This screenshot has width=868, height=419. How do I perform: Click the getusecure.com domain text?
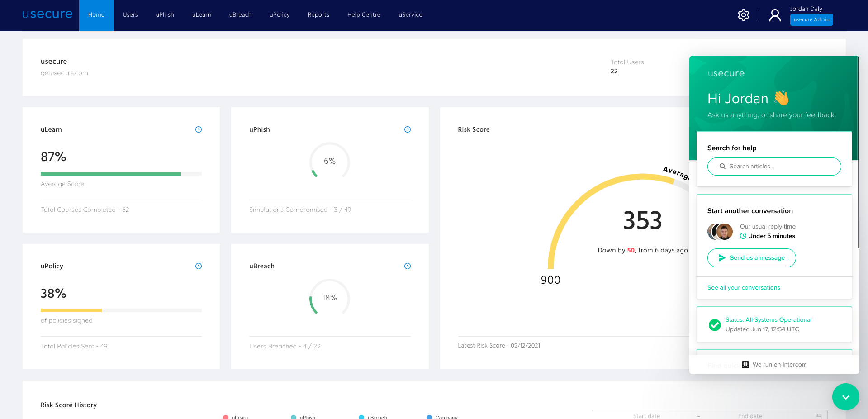[64, 73]
